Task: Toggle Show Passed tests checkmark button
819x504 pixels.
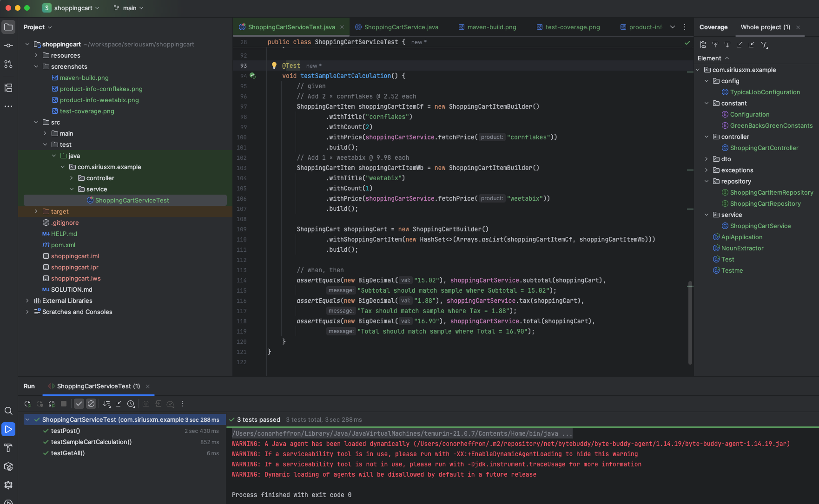Action: [x=79, y=404]
